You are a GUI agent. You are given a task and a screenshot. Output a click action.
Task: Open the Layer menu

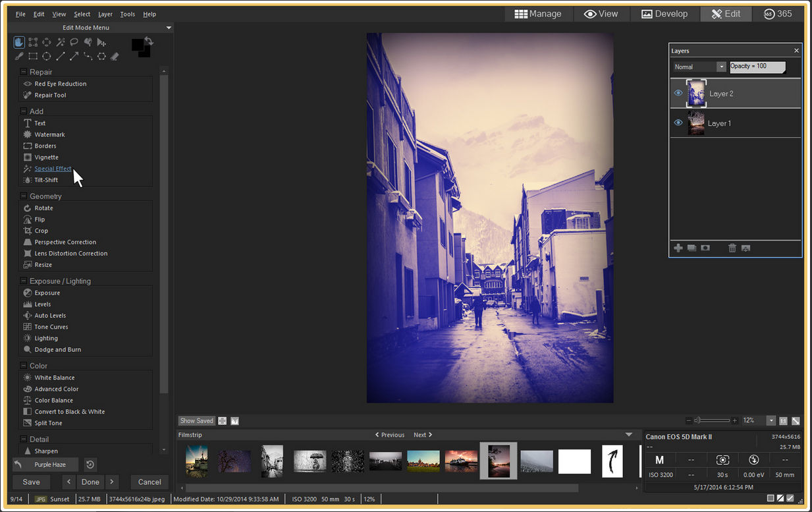click(105, 14)
